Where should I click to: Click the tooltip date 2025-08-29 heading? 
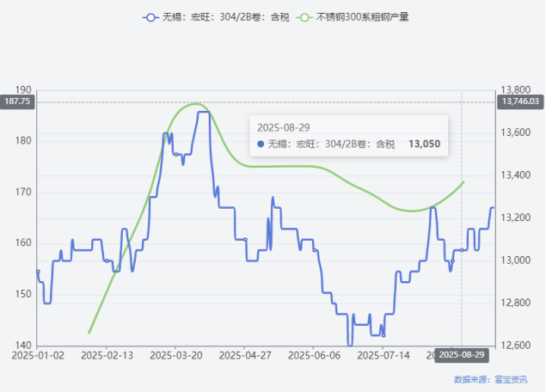click(x=284, y=128)
